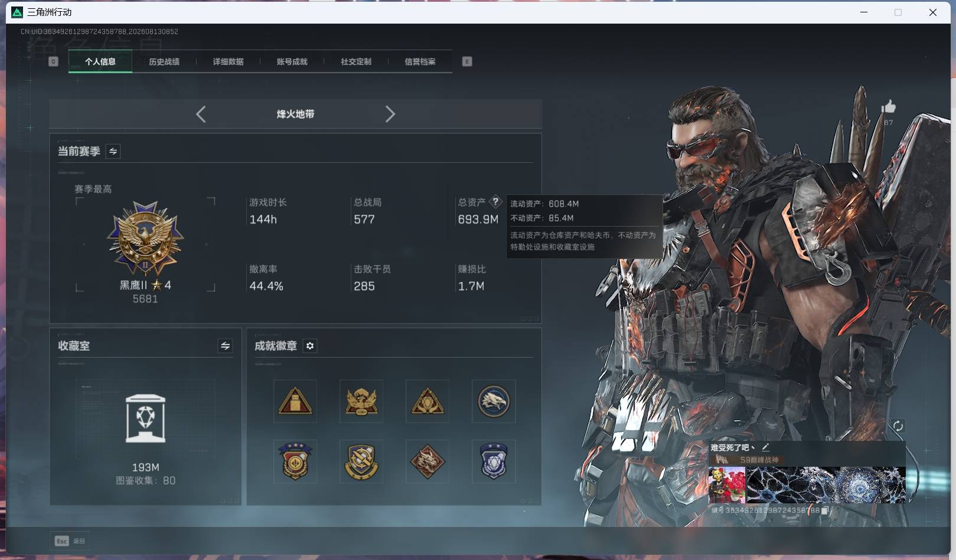Switch to next game mode with right arrow
Image resolution: width=956 pixels, height=560 pixels.
[x=390, y=114]
